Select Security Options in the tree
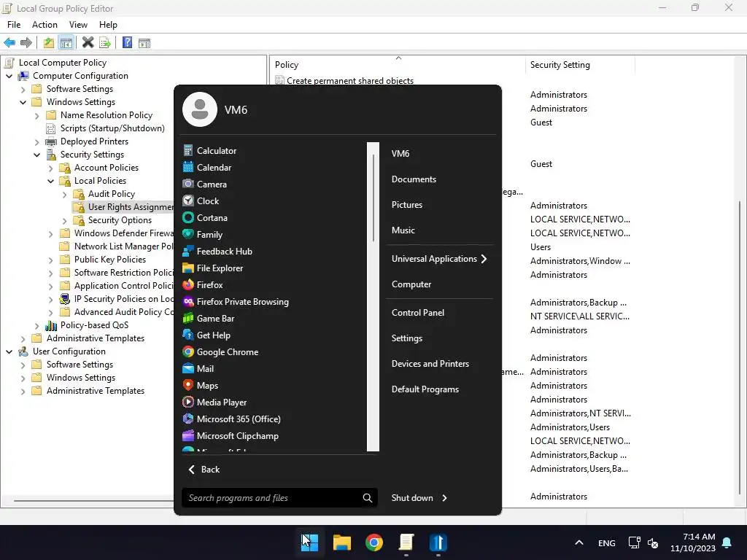The width and height of the screenshot is (747, 560). 120,220
